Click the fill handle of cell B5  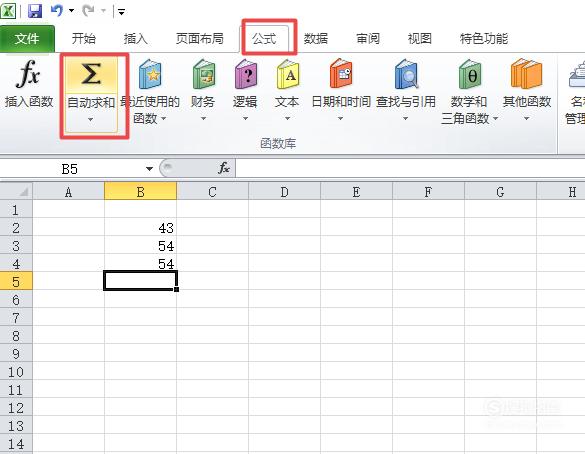coord(176,289)
